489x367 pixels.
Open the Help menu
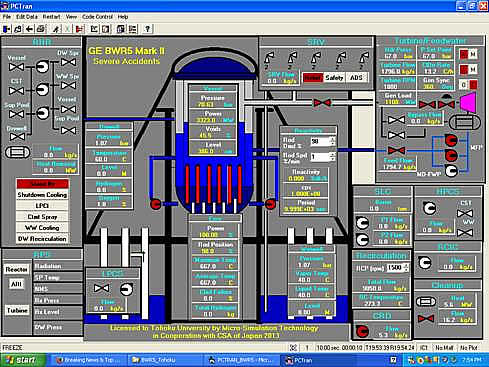coord(123,17)
